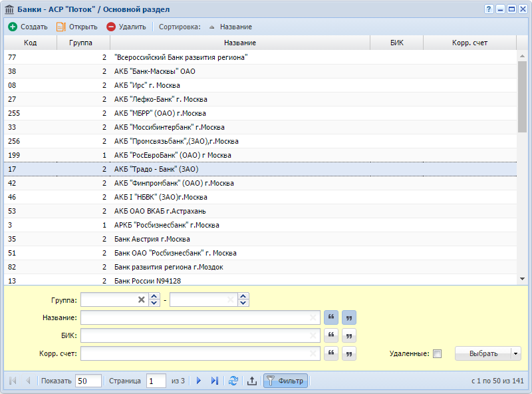This screenshot has width=532, height=394.
Task: Clear the БИК filter field with its X
Action: tap(313, 335)
